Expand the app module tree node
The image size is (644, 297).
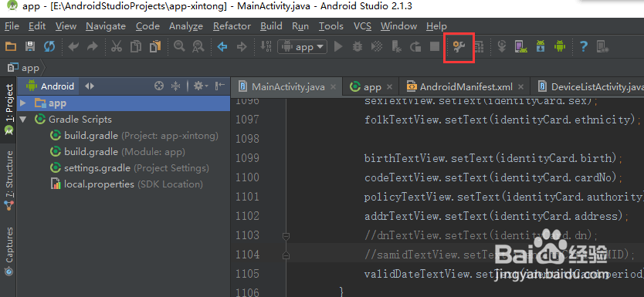click(x=23, y=103)
